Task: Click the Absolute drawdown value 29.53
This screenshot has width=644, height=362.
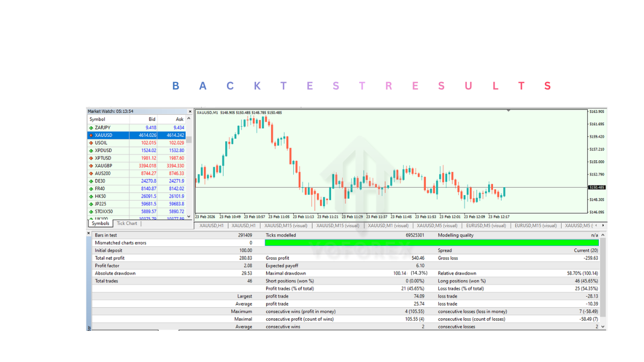Action: point(247,273)
